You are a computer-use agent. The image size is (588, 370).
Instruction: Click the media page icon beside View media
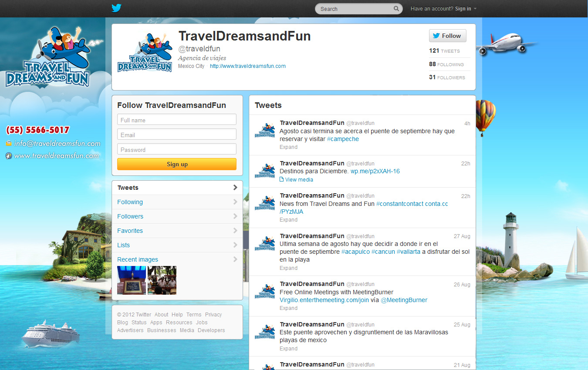pyautogui.click(x=281, y=179)
